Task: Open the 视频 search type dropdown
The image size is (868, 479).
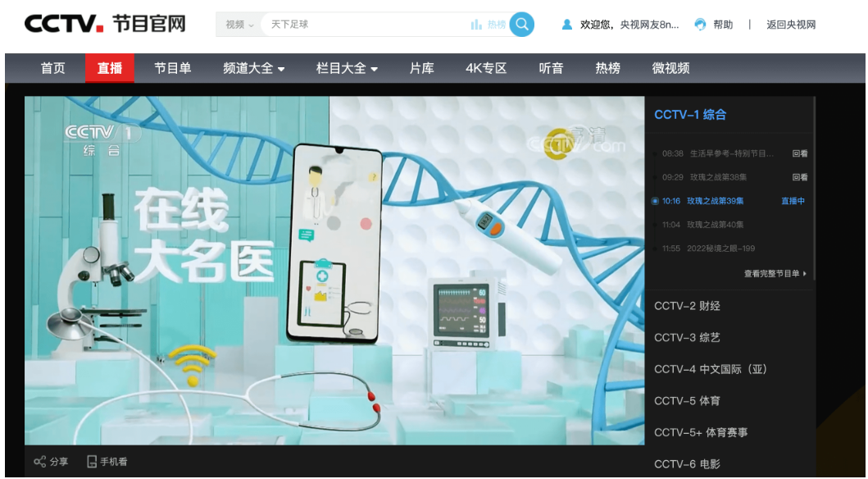Action: tap(239, 25)
